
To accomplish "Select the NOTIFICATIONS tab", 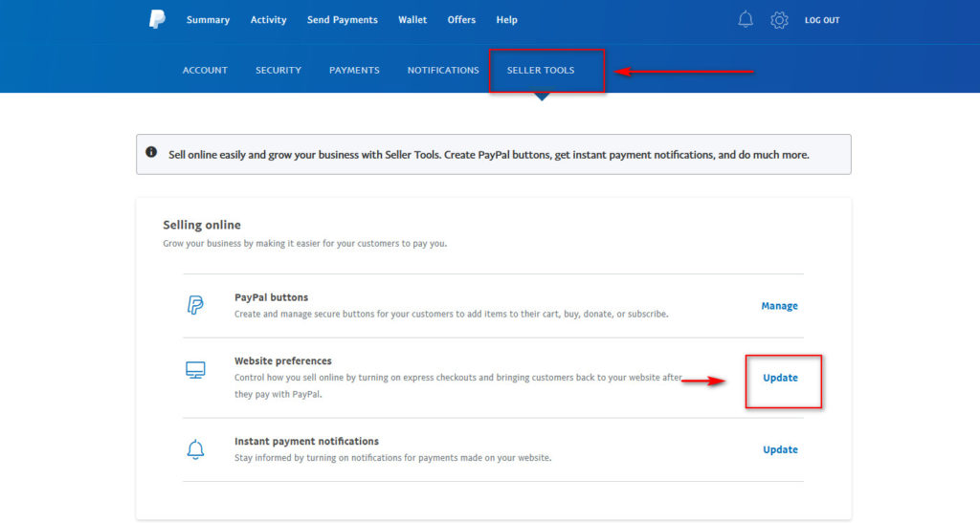I will click(443, 70).
